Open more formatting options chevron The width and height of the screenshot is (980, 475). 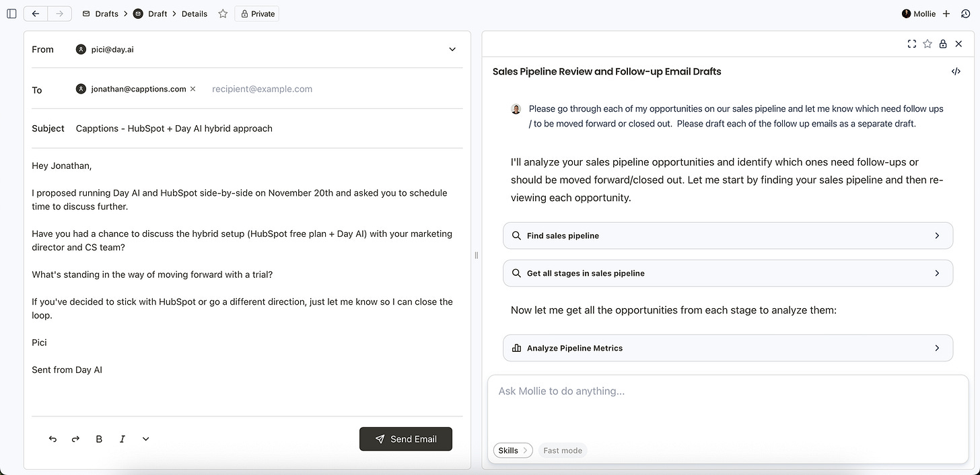(146, 439)
